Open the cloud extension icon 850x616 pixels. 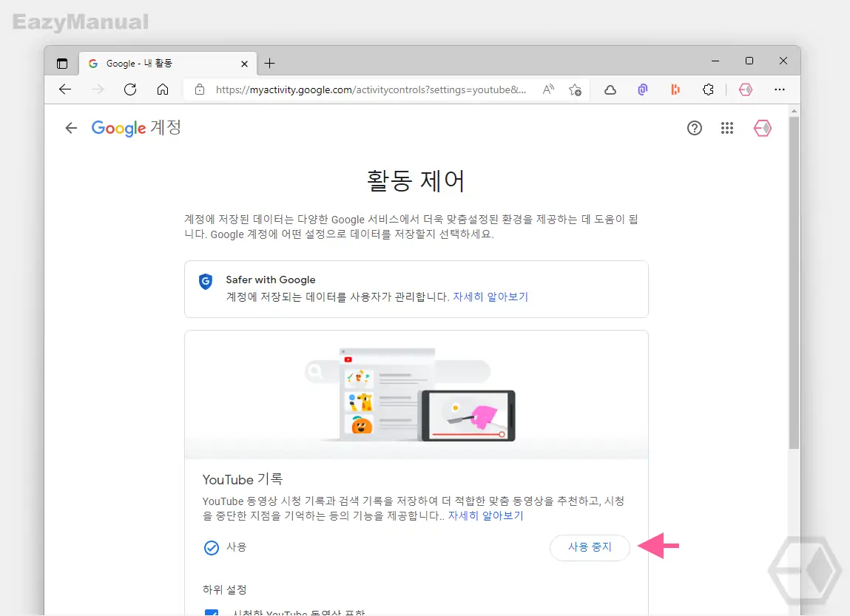pyautogui.click(x=610, y=90)
